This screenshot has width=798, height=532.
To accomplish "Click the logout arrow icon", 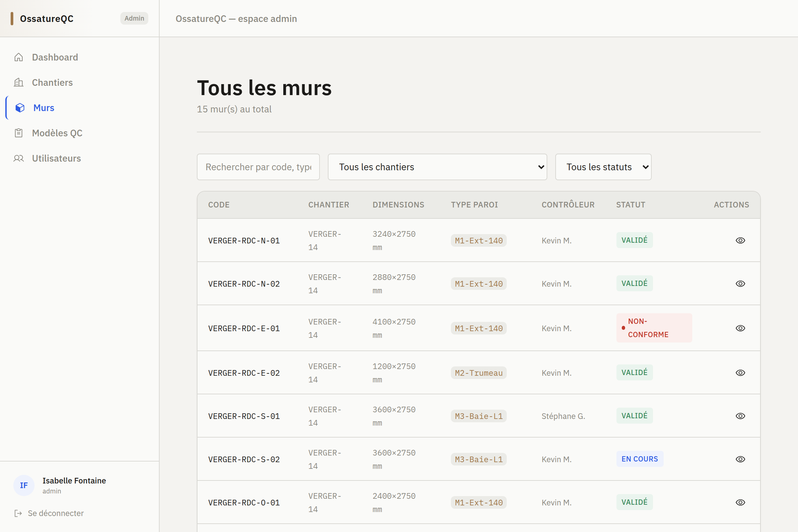I will pyautogui.click(x=18, y=513).
